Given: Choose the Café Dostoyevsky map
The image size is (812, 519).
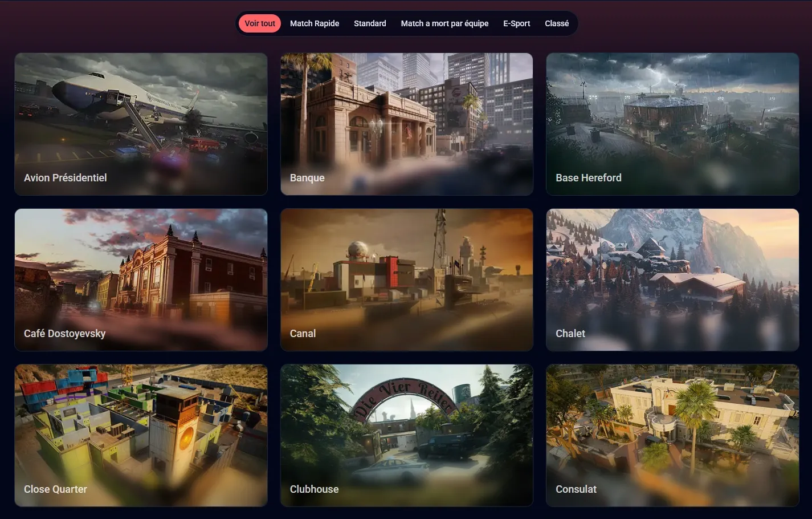Looking at the screenshot, I should [140, 279].
